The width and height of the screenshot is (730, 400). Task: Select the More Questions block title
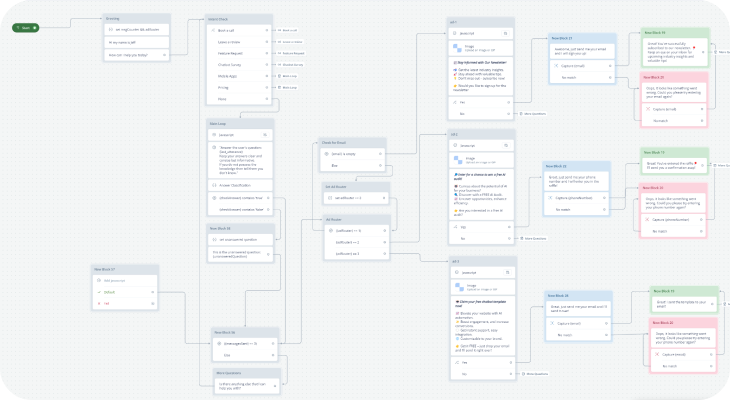click(x=229, y=373)
